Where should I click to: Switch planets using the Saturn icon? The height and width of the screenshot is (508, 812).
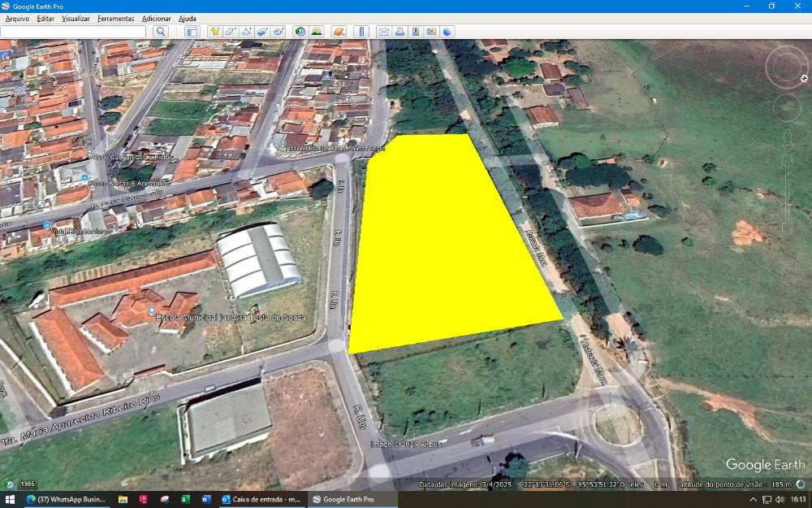tap(339, 32)
